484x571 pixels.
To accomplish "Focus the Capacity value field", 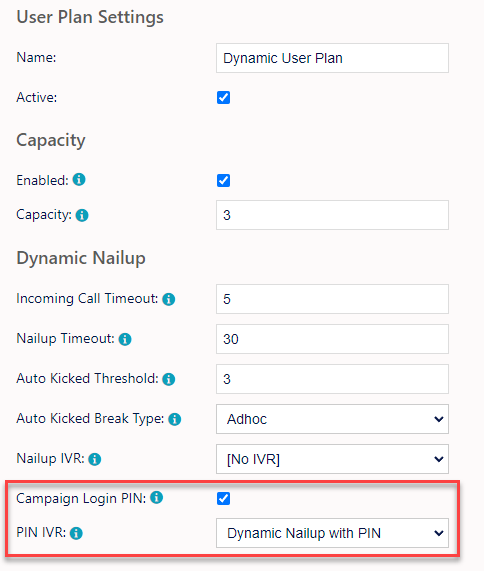I will 332,215.
